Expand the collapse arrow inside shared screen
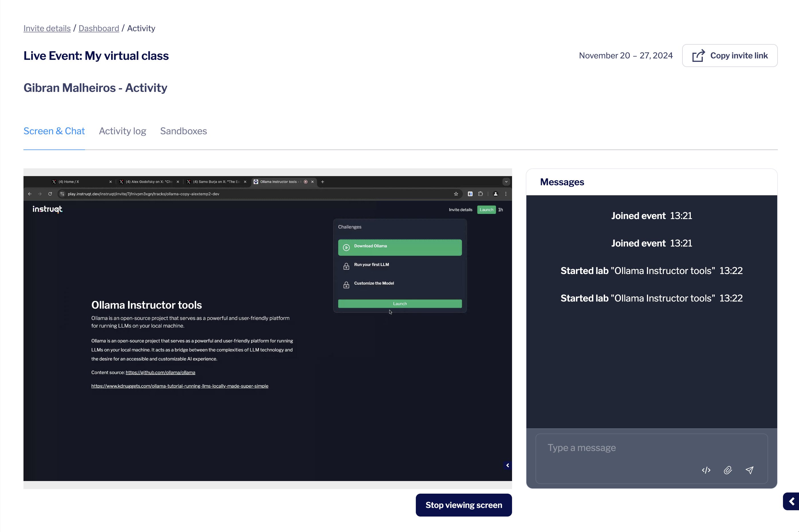This screenshot has width=799, height=532. [x=507, y=465]
